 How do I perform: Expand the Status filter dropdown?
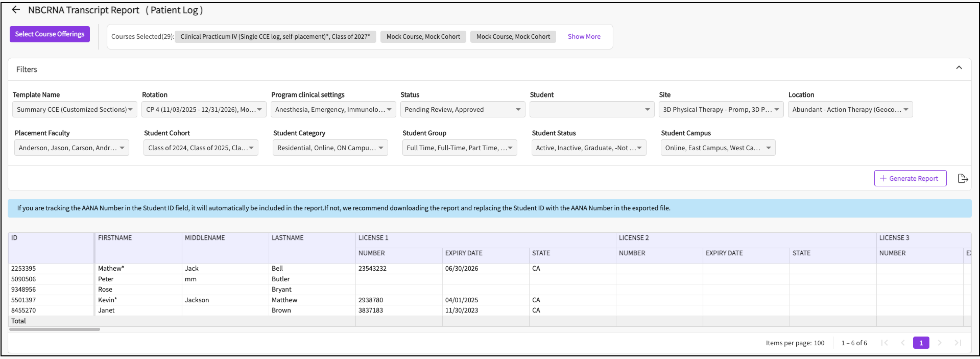(x=462, y=110)
